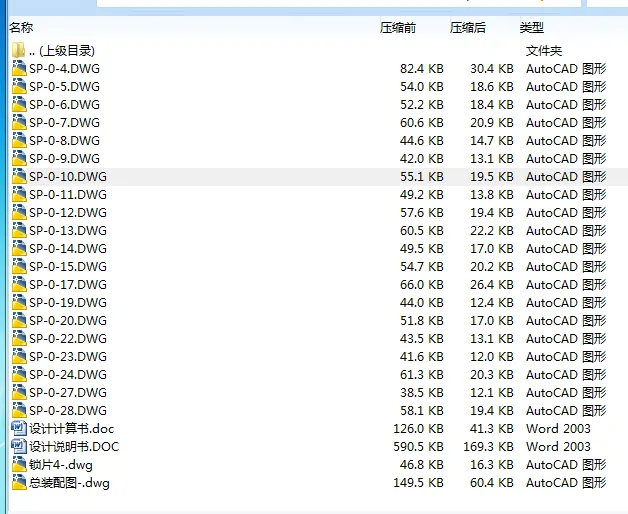Screen dimensions: 628x514
Task: Click the file icon of SP-0-19.DWG
Action: [x=19, y=303]
